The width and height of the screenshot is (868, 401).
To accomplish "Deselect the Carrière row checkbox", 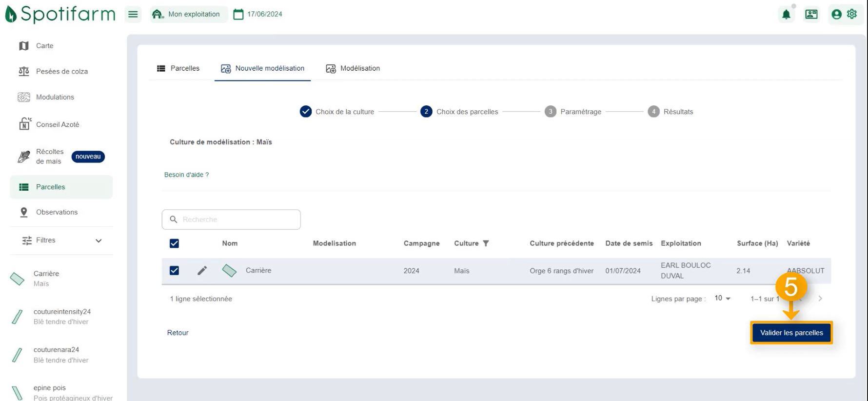I will [174, 271].
